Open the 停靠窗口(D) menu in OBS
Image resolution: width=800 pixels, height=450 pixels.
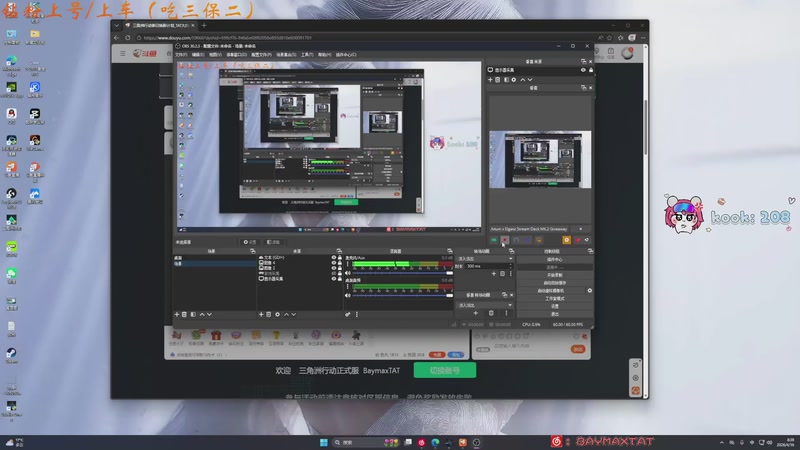pos(237,55)
